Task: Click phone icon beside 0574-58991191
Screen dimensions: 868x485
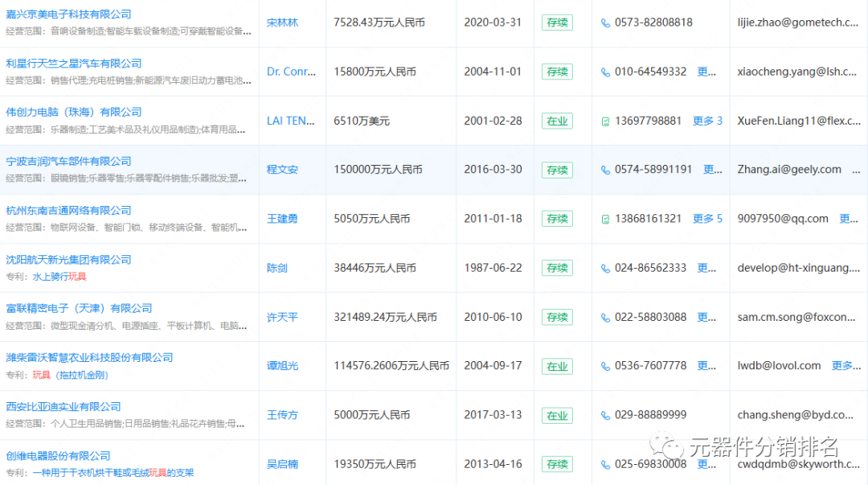Action: [x=606, y=171]
